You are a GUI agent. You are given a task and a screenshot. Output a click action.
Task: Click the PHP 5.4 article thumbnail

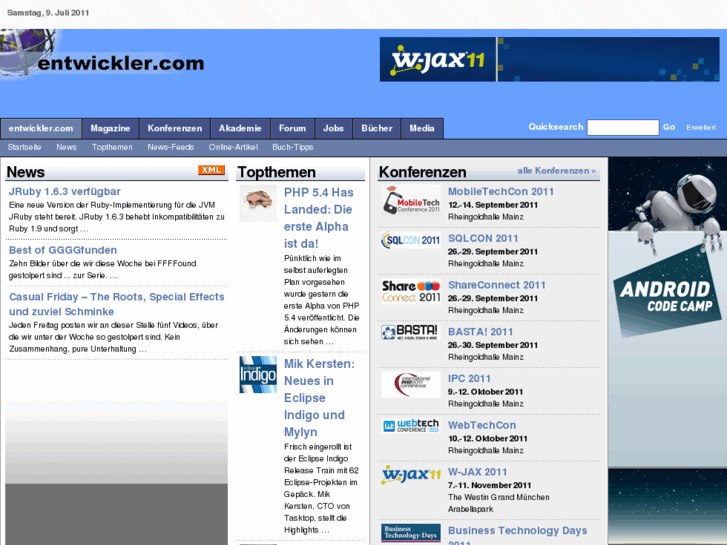click(258, 203)
